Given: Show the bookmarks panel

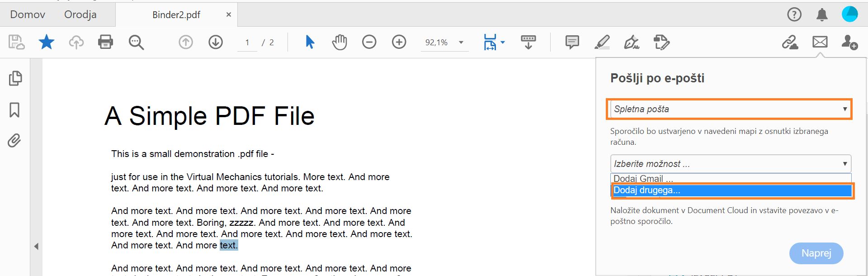Looking at the screenshot, I should click(14, 109).
